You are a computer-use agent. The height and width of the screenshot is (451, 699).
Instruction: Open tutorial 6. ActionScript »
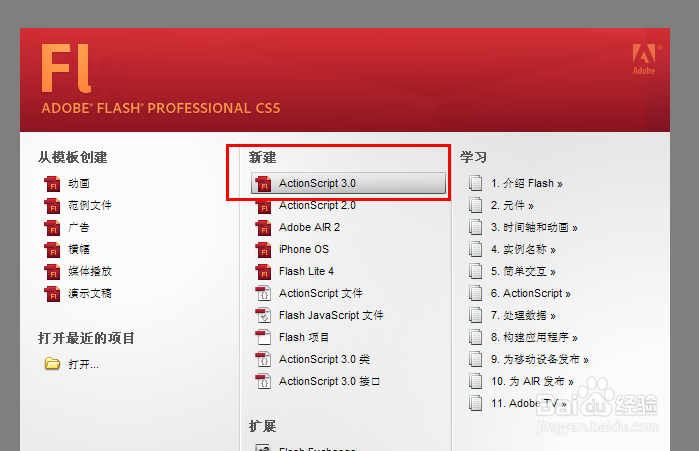coord(530,293)
